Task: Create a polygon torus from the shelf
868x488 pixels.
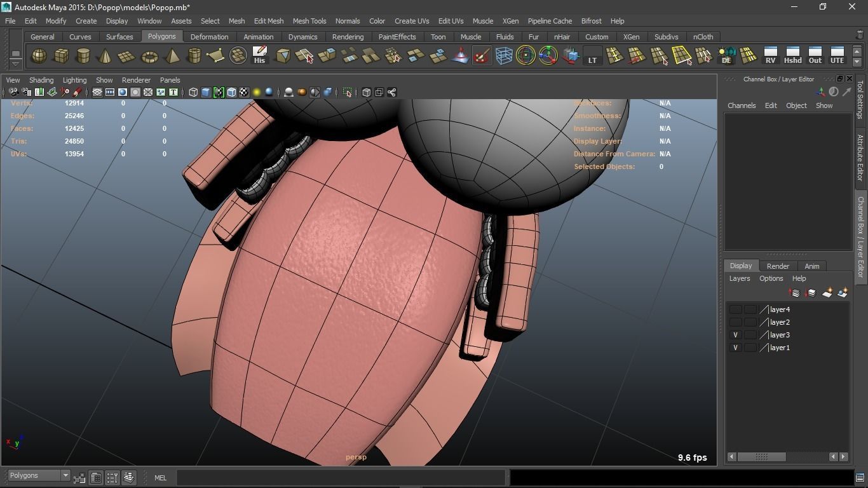Action: 149,57
